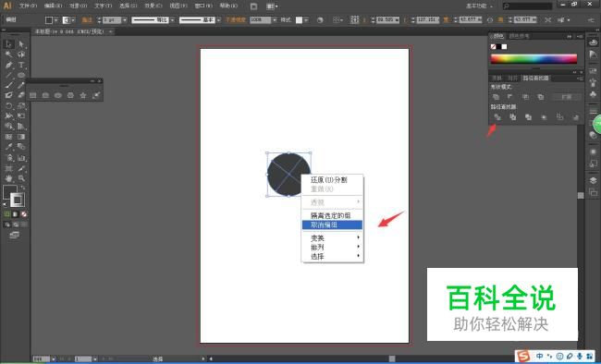Select the Hand tool
Image resolution: width=601 pixels, height=364 pixels.
coord(8,178)
